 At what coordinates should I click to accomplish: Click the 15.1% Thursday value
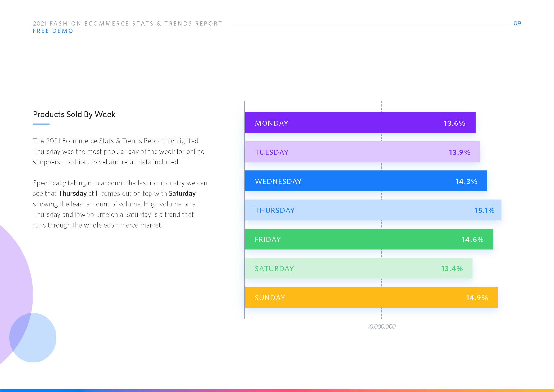484,210
